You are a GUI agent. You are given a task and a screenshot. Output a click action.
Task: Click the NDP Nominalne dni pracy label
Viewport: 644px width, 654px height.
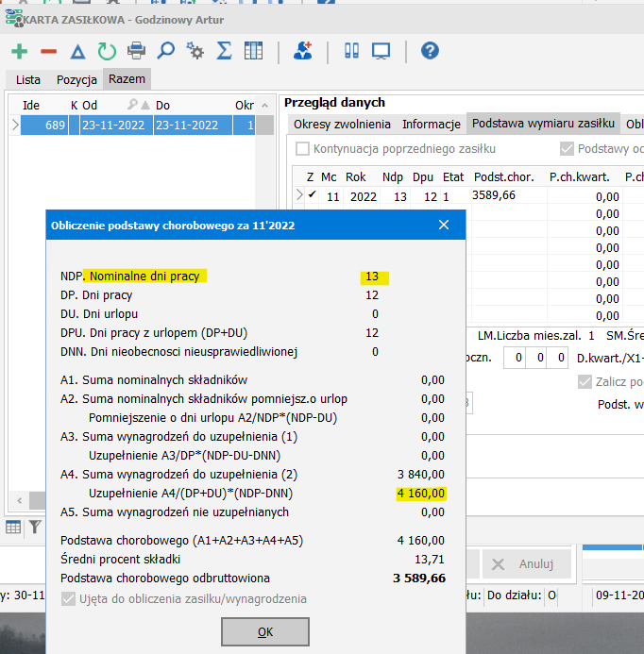129,277
